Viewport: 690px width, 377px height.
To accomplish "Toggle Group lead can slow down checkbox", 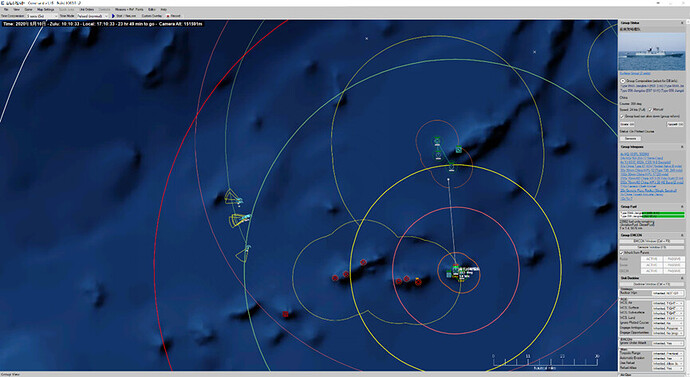I will [622, 116].
